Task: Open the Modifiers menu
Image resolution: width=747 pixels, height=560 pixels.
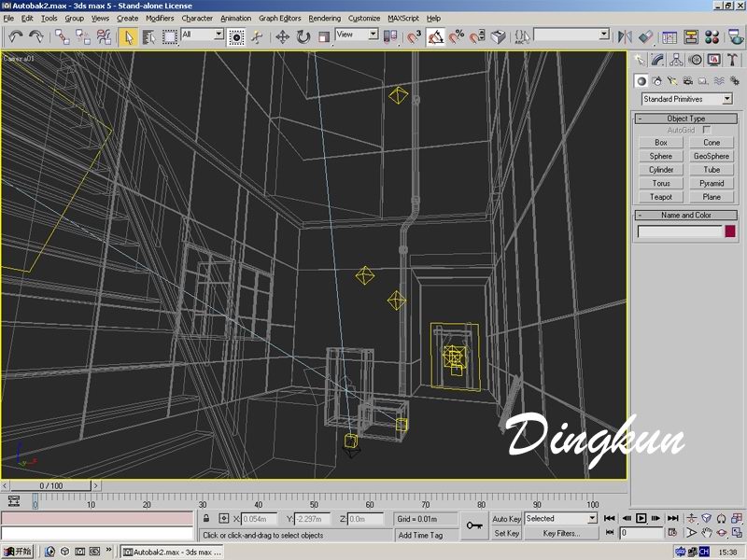Action: point(160,18)
